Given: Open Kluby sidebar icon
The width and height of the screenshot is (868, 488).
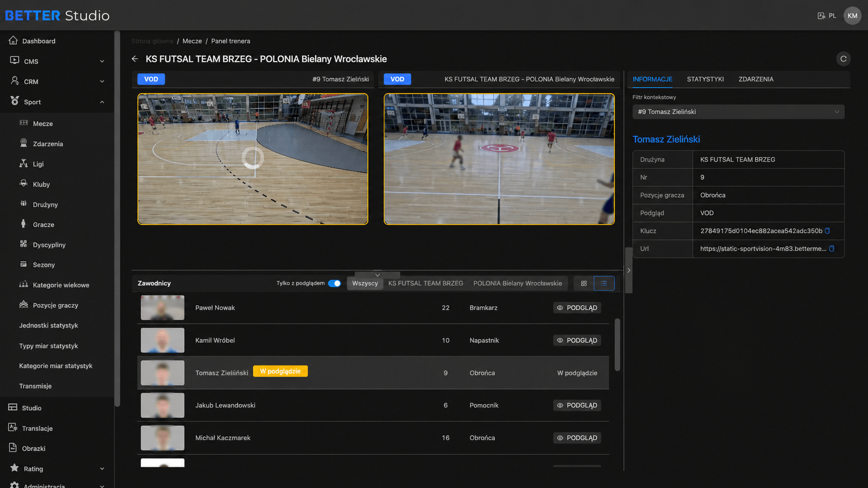Looking at the screenshot, I should point(23,184).
